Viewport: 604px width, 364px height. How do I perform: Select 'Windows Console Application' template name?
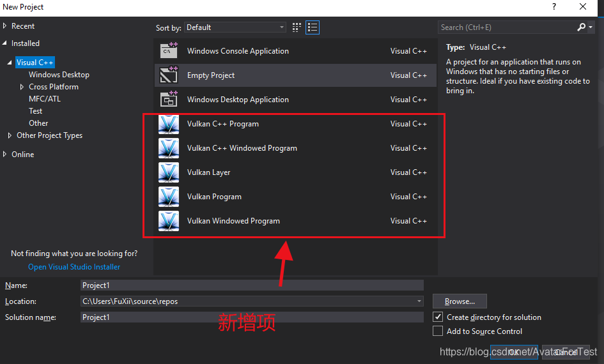(238, 51)
